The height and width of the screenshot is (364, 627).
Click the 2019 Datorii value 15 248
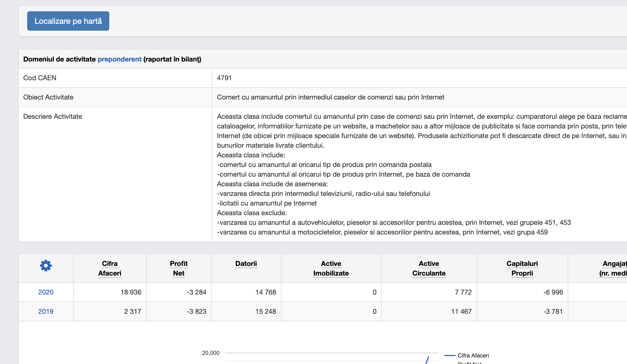(266, 312)
